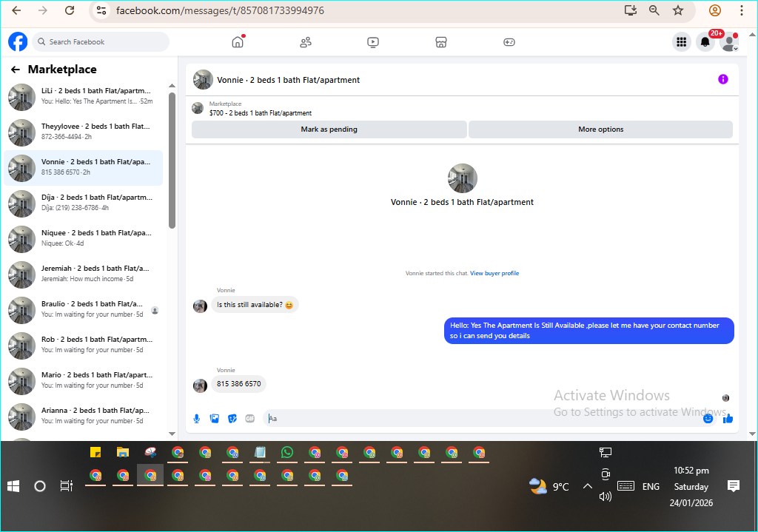Click the $700 listing title in header
This screenshot has height=532, width=758.
pyautogui.click(x=261, y=113)
